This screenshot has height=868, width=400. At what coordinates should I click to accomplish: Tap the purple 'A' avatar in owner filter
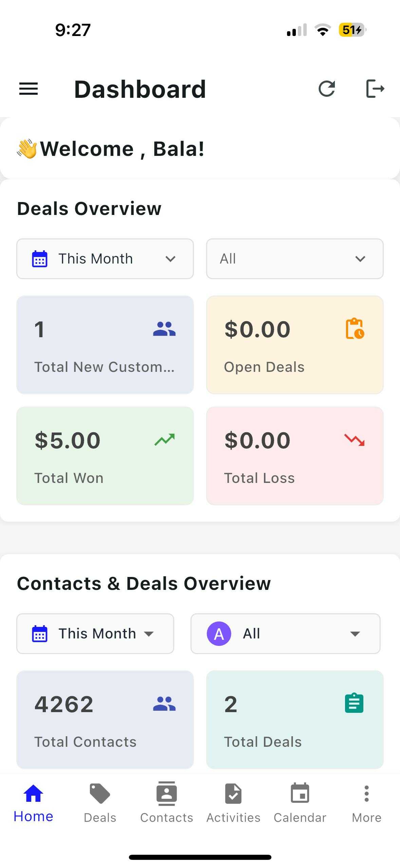[219, 634]
